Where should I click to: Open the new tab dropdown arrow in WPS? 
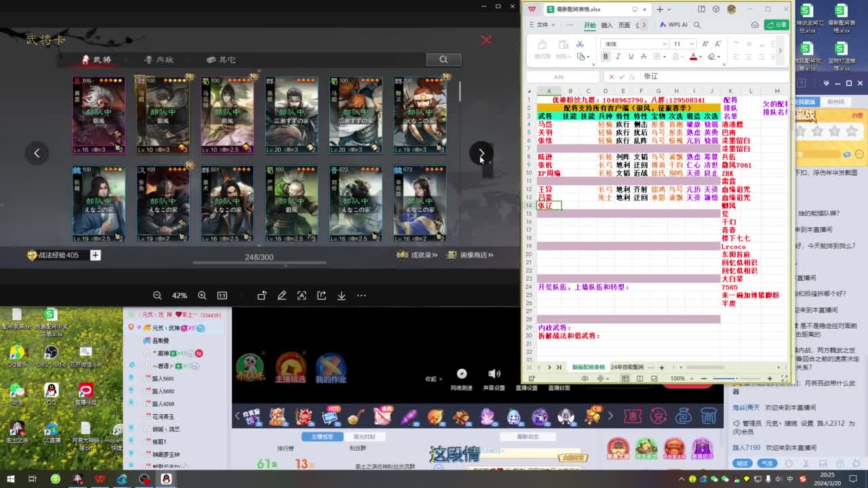pyautogui.click(x=669, y=9)
